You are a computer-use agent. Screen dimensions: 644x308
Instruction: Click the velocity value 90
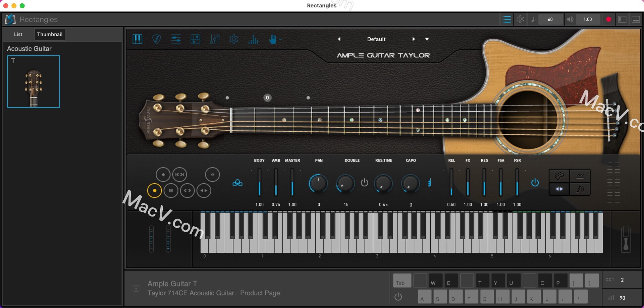[x=623, y=298]
